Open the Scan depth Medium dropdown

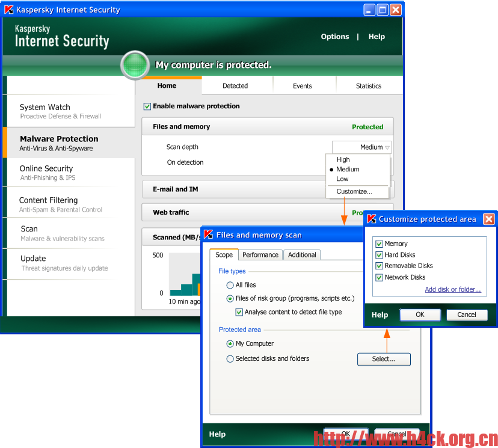(361, 147)
